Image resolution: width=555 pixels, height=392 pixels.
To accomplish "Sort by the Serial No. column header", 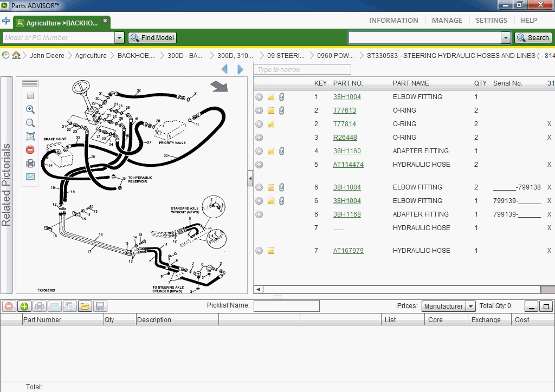I will point(507,83).
